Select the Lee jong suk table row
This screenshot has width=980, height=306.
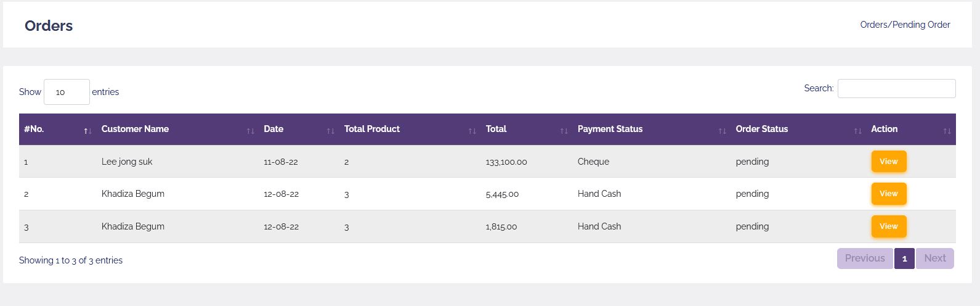tap(487, 162)
